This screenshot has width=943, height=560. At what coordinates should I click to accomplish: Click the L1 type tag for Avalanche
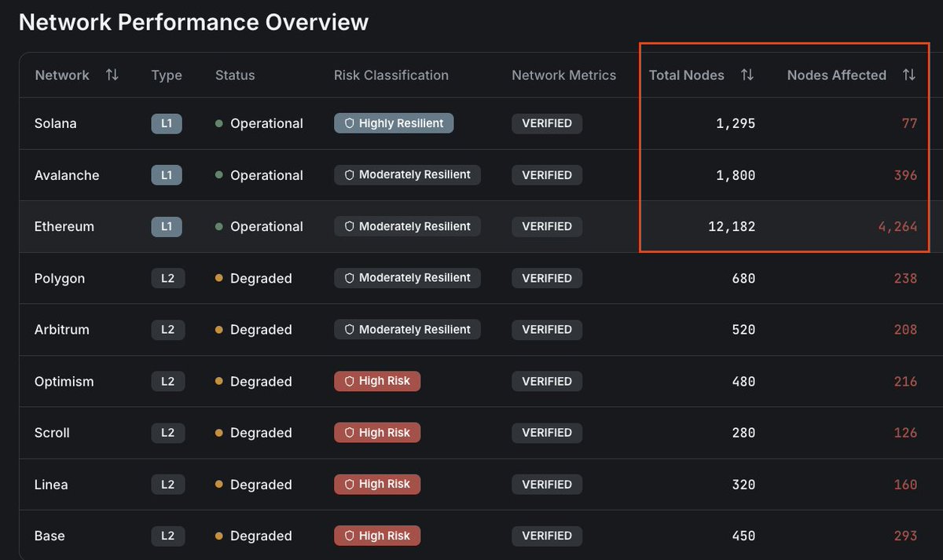coord(167,174)
